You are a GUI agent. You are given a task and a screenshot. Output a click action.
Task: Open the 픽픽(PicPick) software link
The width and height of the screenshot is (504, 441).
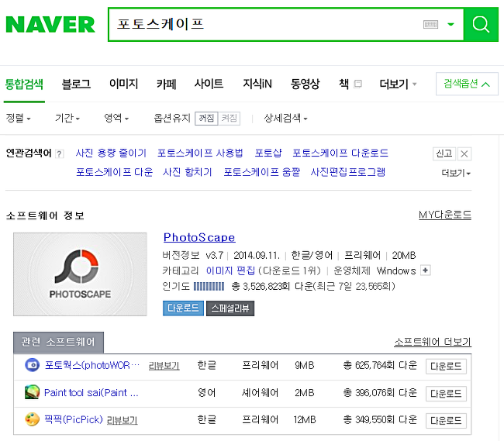point(74,419)
